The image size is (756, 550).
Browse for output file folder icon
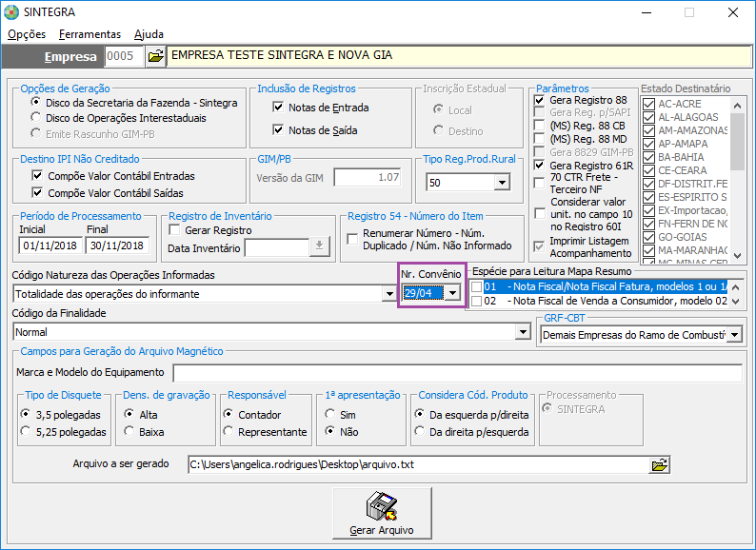[x=659, y=464]
